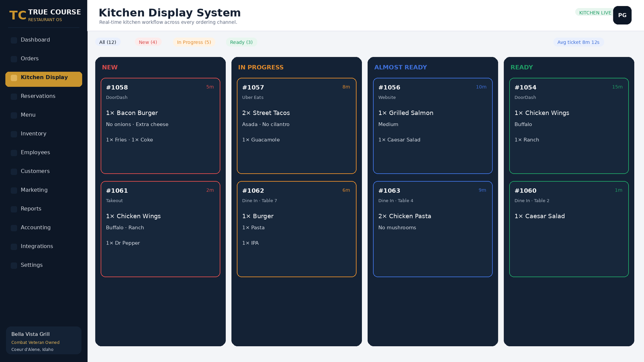Click the Dashboard sidebar icon
Viewport: 644px width, 362px height.
14,40
